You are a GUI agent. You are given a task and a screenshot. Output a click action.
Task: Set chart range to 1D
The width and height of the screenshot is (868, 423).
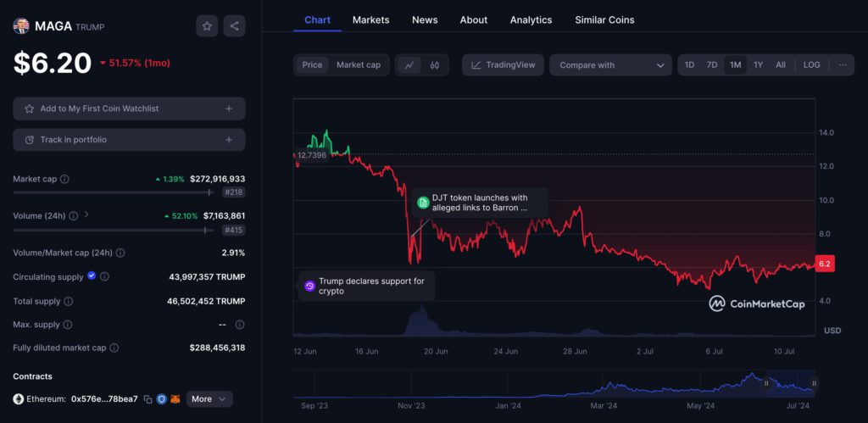[689, 64]
